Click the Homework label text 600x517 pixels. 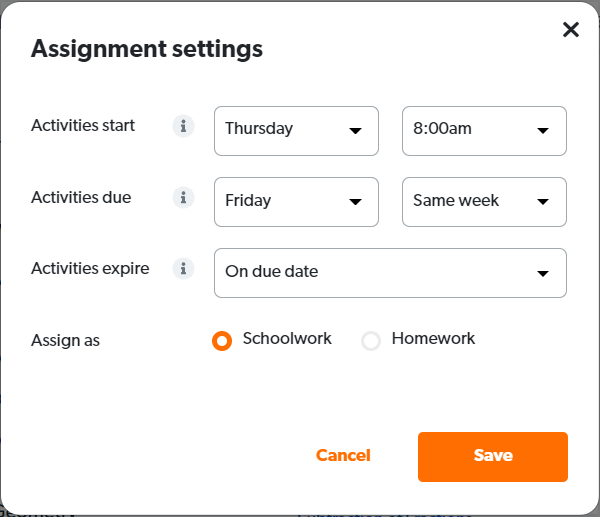[x=433, y=338]
